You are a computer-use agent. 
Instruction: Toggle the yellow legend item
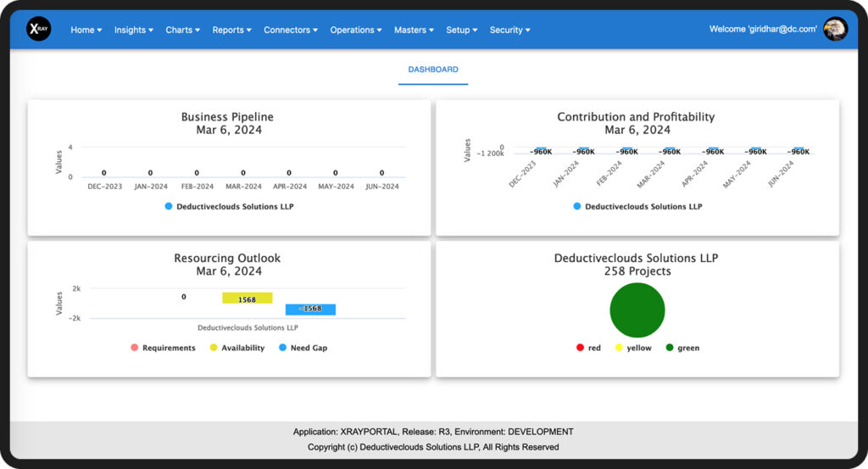pyautogui.click(x=632, y=348)
